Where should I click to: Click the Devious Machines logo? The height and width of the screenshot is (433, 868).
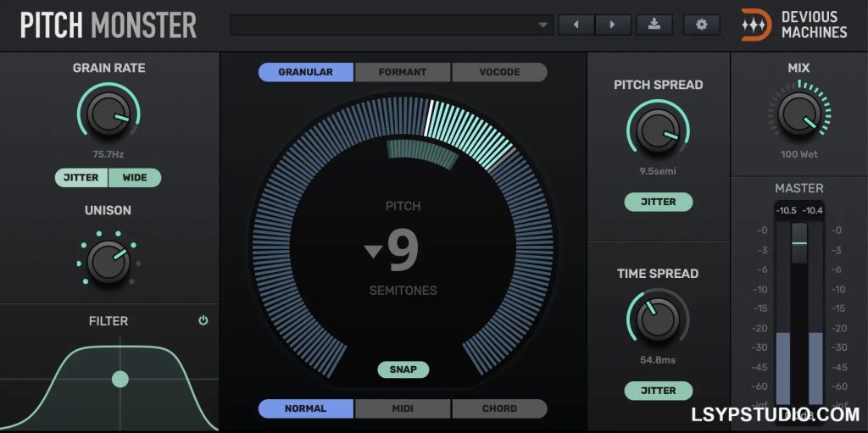pos(794,25)
